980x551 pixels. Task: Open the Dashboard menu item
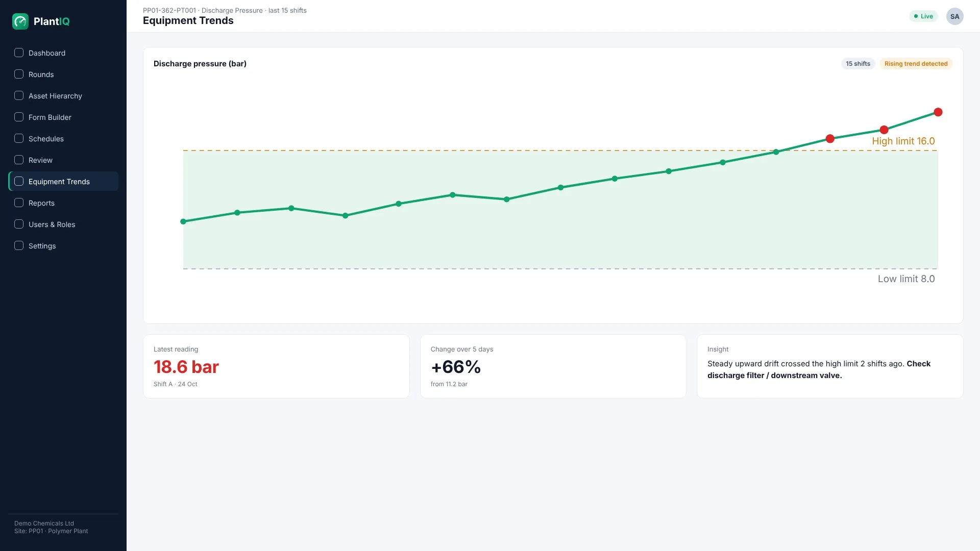tap(63, 53)
